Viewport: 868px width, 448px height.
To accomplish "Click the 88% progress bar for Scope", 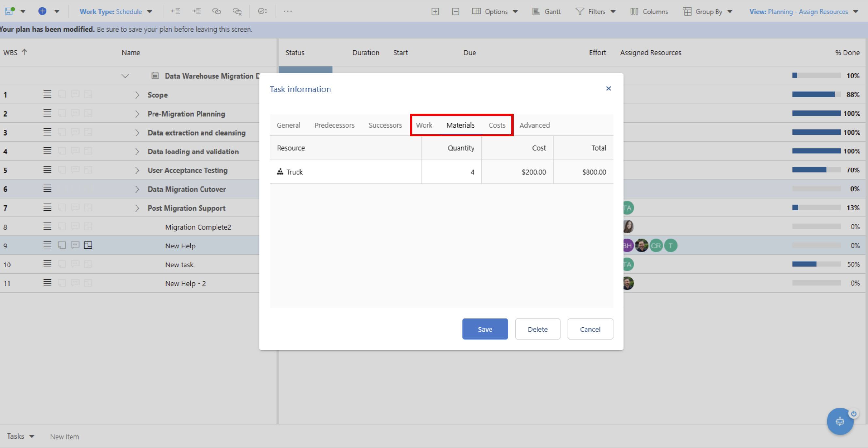I will coord(816,95).
